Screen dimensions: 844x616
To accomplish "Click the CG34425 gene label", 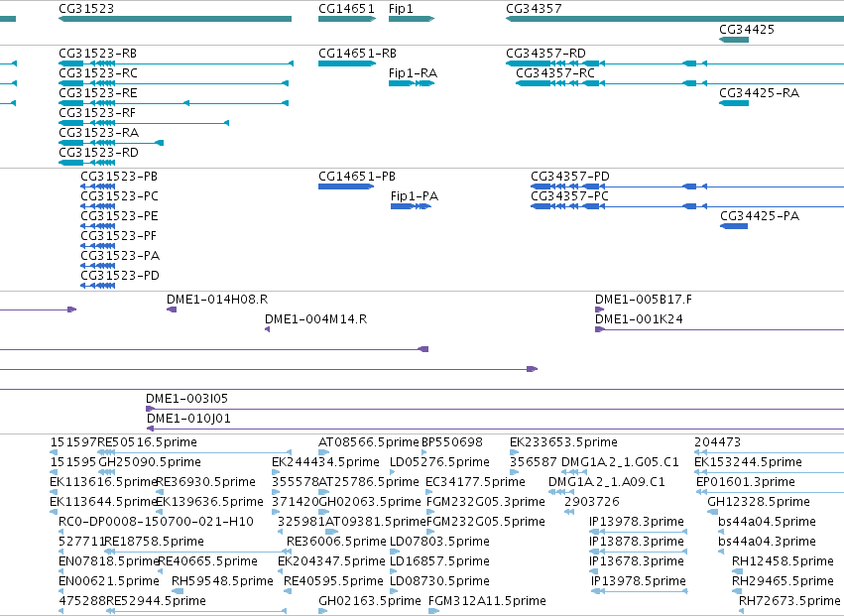I will click(x=747, y=29).
